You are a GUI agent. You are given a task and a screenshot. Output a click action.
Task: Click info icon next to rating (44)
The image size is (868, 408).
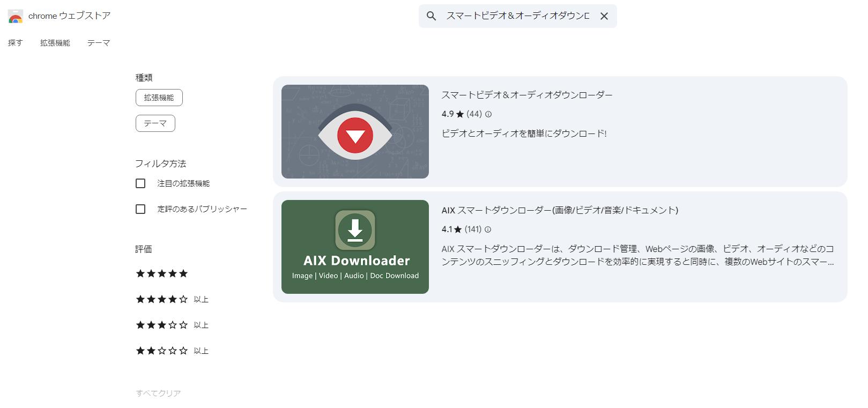(x=488, y=114)
